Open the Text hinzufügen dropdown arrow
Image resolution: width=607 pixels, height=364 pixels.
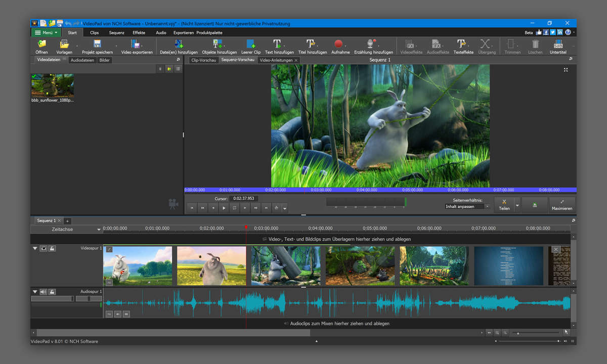click(284, 47)
